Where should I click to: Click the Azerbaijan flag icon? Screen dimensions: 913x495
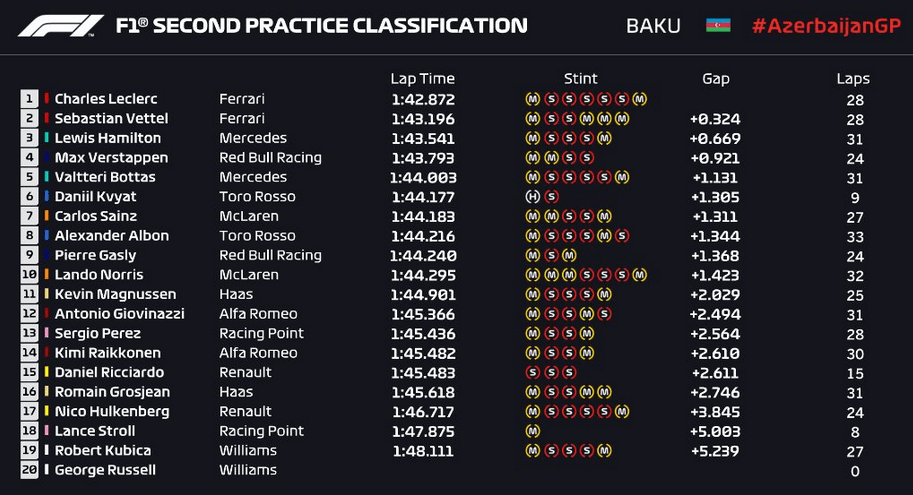[718, 26]
